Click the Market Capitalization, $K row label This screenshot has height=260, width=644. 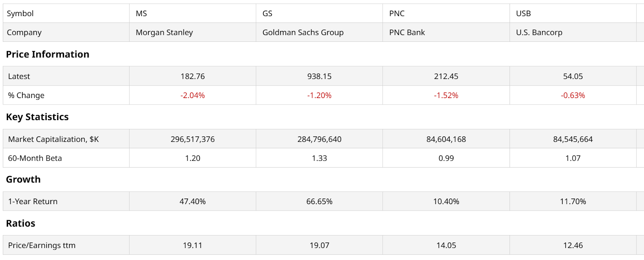pyautogui.click(x=53, y=139)
